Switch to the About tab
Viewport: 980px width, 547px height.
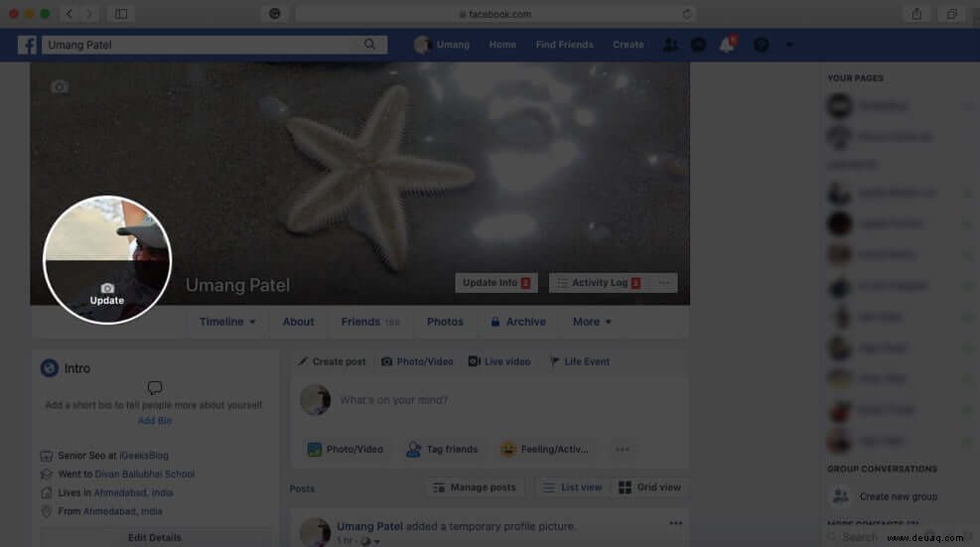(298, 322)
